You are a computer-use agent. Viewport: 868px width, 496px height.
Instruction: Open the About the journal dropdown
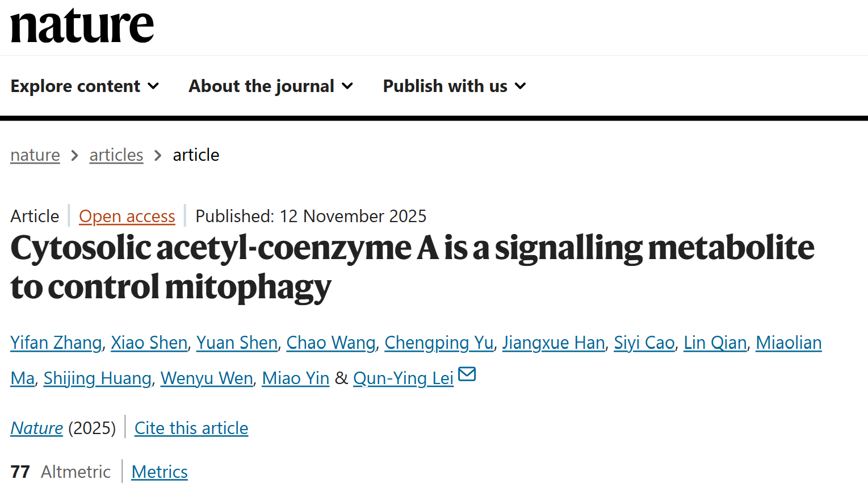pos(271,86)
